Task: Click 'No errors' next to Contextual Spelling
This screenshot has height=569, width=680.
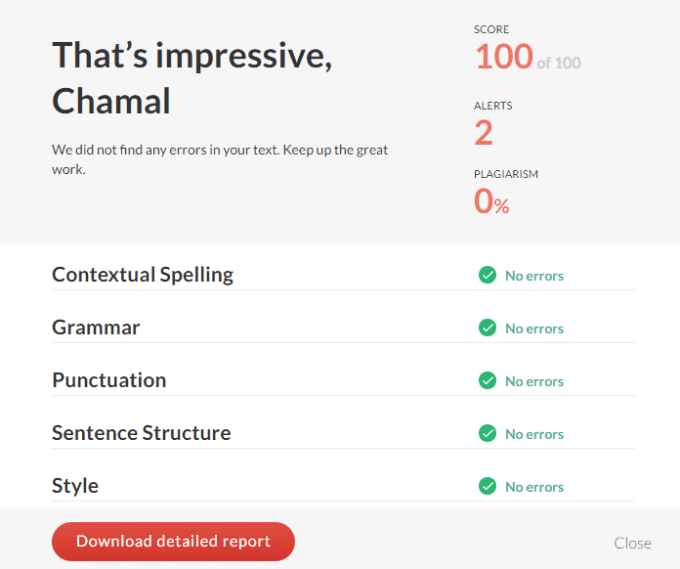Action: tap(534, 275)
